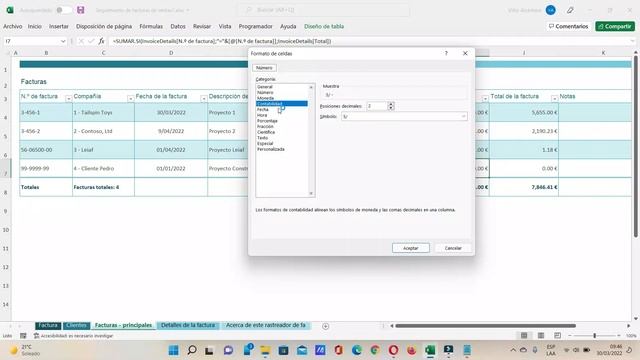The height and width of the screenshot is (360, 640).
Task: Increase decimal places with the up spinner
Action: click(391, 104)
